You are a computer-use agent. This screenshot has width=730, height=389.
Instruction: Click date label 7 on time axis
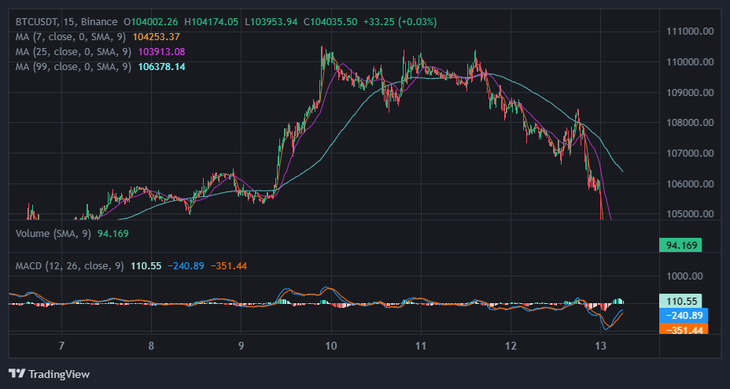click(61, 346)
